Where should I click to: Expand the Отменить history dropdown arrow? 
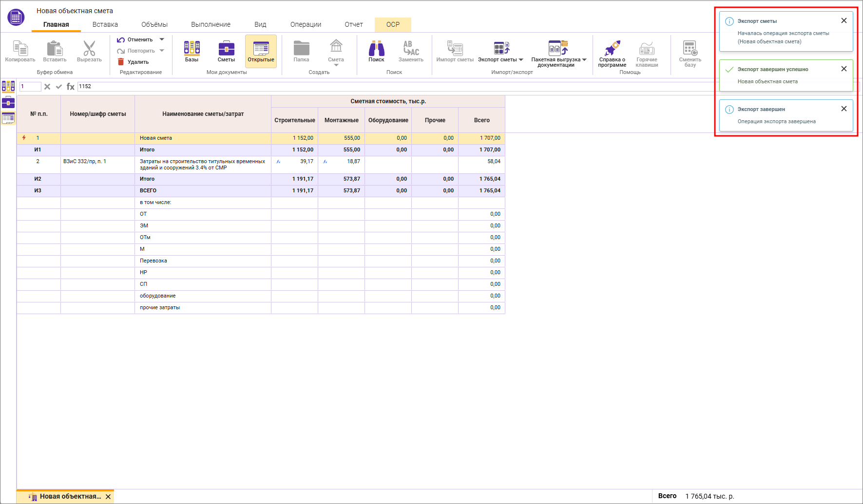coord(162,39)
